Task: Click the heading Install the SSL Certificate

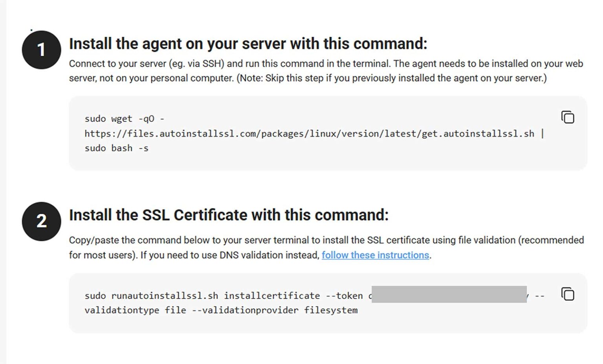Action: click(x=229, y=215)
